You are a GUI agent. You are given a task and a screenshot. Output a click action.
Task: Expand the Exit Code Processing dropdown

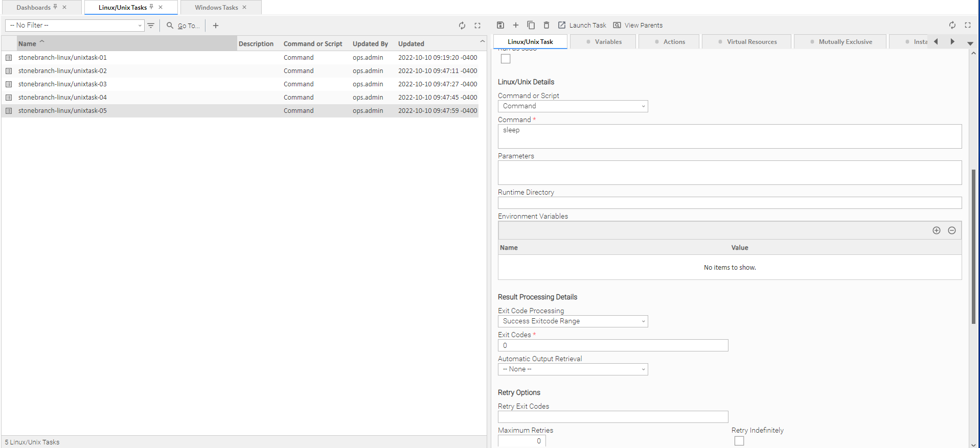tap(573, 321)
